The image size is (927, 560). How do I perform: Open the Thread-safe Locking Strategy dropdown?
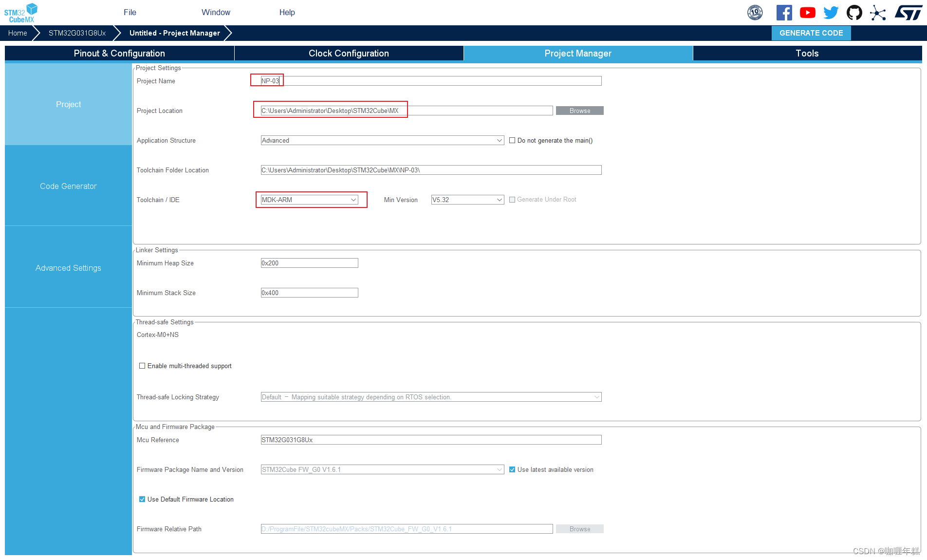point(431,397)
